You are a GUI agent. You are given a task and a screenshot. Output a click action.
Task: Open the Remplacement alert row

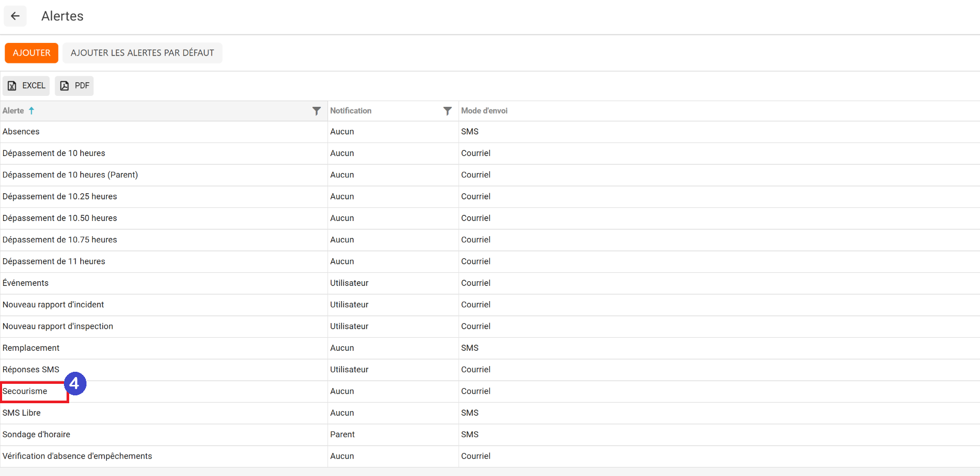tap(31, 348)
